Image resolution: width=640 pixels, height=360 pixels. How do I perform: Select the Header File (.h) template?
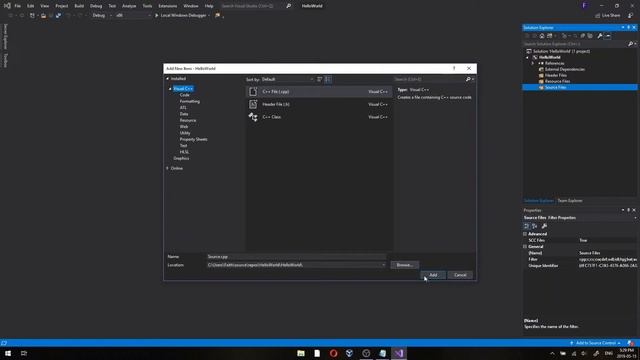[x=319, y=104]
